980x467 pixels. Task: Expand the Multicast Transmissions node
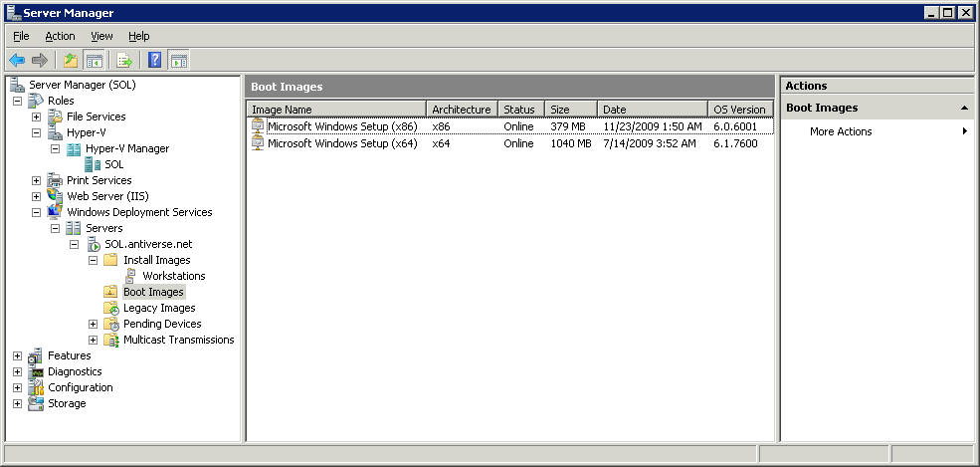[x=94, y=341]
